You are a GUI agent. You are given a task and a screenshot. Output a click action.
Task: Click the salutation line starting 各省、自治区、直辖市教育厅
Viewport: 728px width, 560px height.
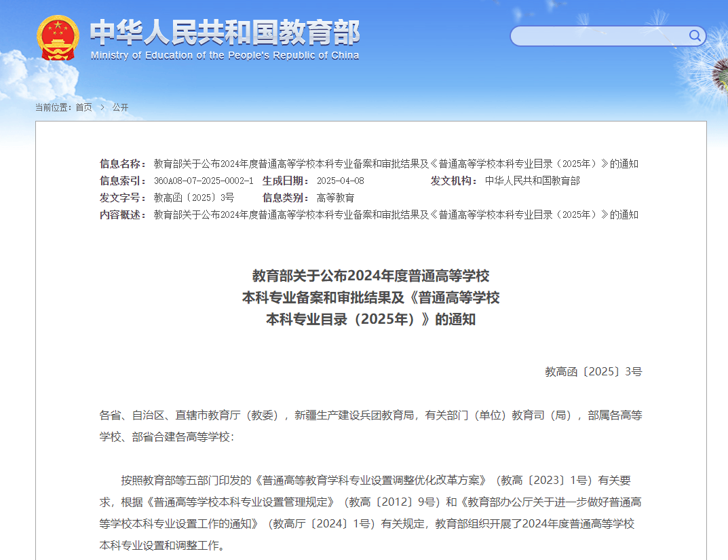tap(370, 415)
